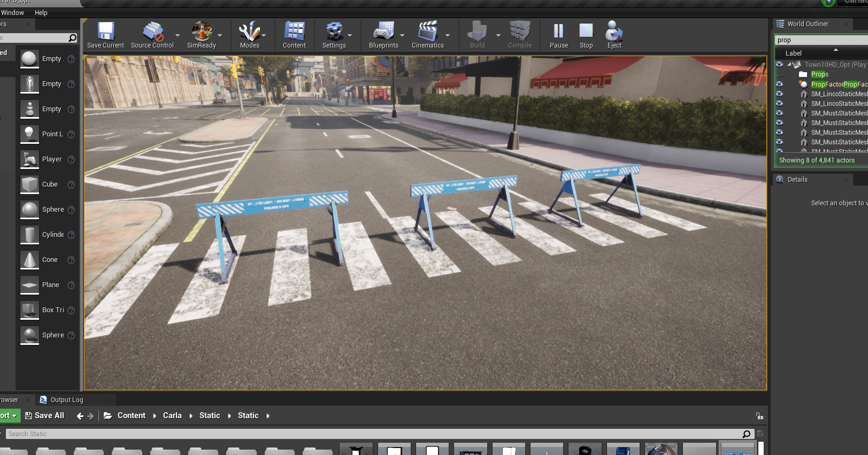Pick the Cylinder shape icon
The width and height of the screenshot is (868, 455).
pyautogui.click(x=29, y=235)
